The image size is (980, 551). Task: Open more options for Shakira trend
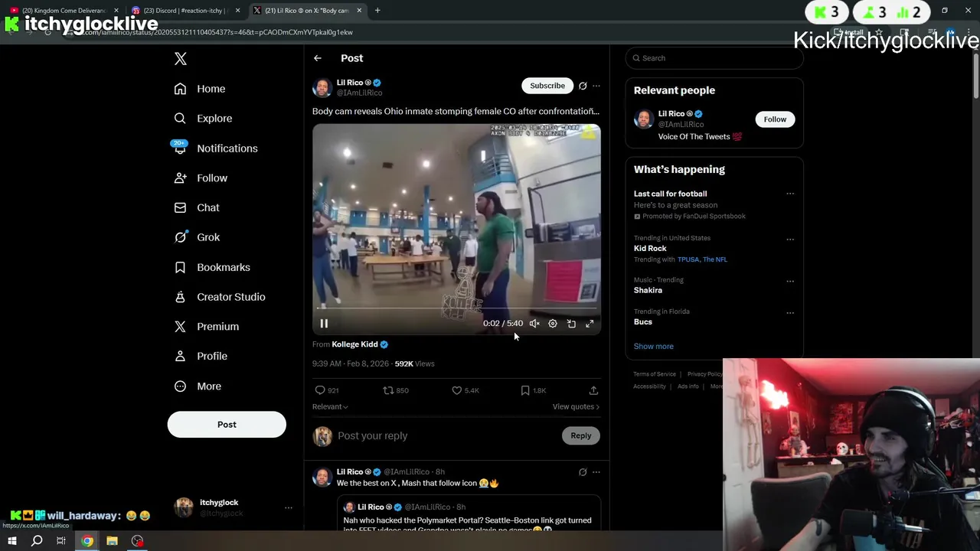790,281
